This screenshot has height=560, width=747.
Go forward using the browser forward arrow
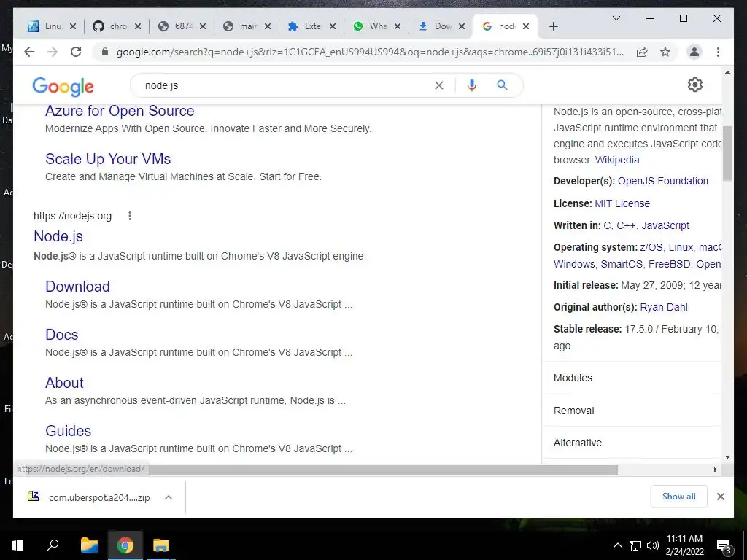53,52
